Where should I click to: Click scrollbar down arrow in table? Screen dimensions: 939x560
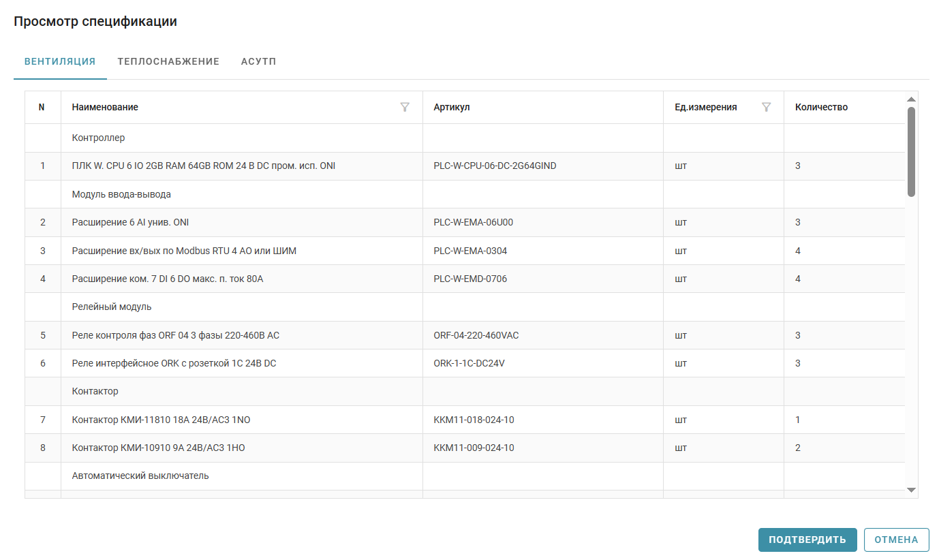click(x=911, y=490)
